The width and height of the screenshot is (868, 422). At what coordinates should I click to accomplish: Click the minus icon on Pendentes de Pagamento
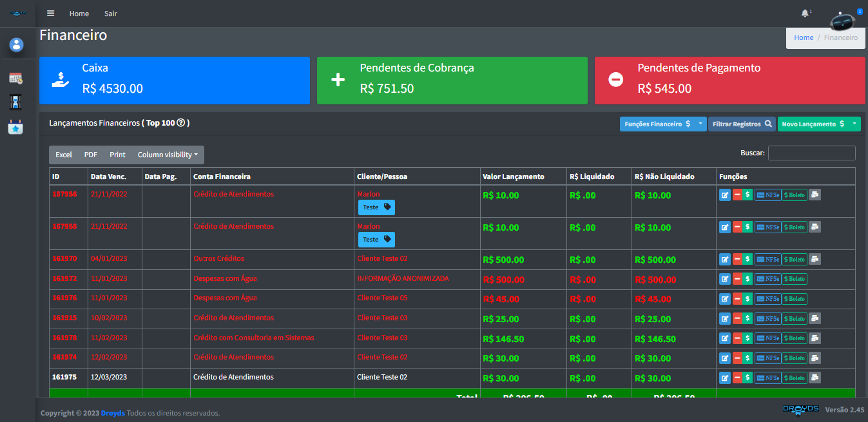(x=616, y=80)
